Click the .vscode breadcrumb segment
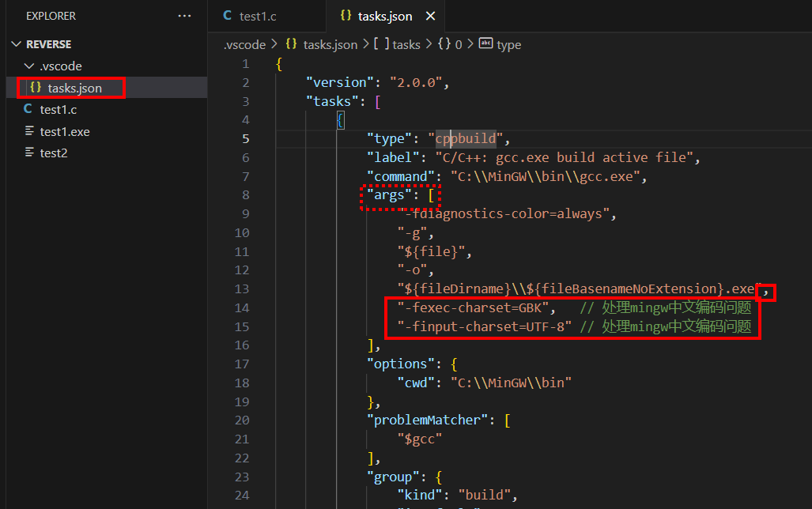 244,44
